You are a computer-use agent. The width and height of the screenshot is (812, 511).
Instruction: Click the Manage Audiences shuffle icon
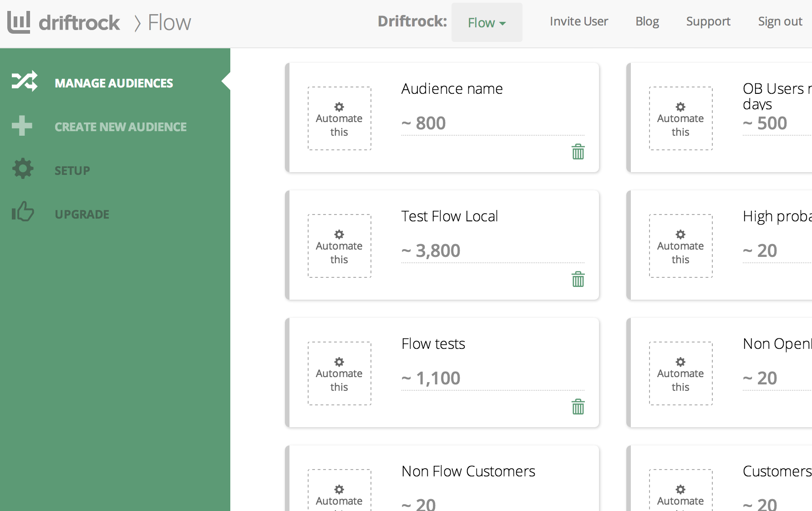pyautogui.click(x=24, y=81)
